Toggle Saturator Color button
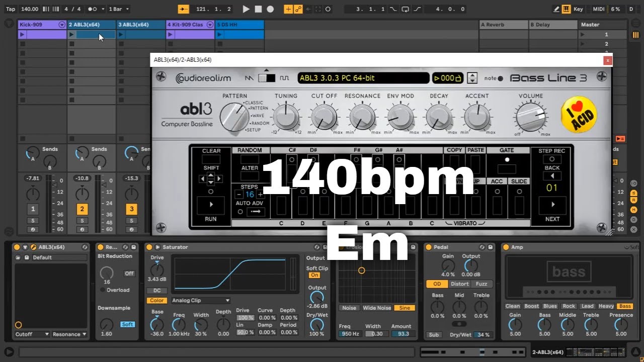The width and height of the screenshot is (644, 362). (157, 300)
